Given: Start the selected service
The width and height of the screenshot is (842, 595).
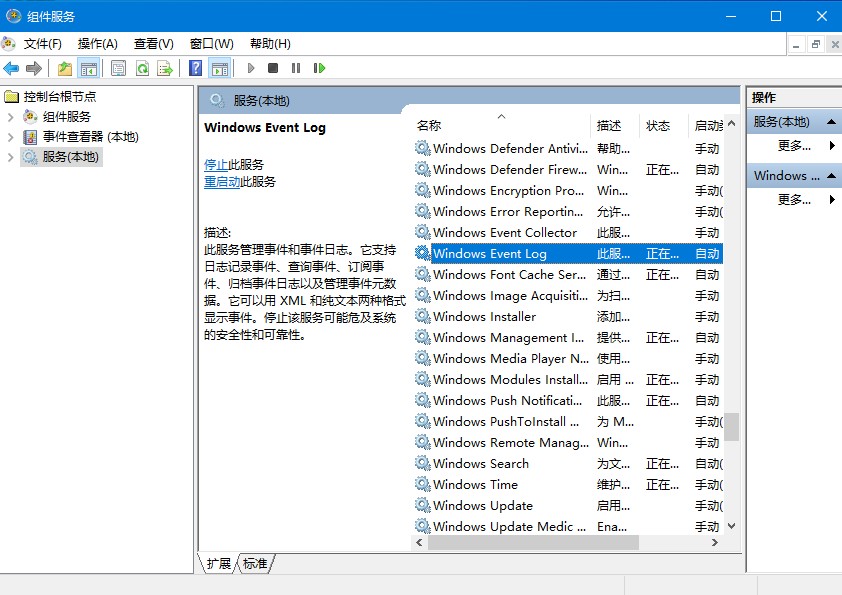Looking at the screenshot, I should (252, 67).
